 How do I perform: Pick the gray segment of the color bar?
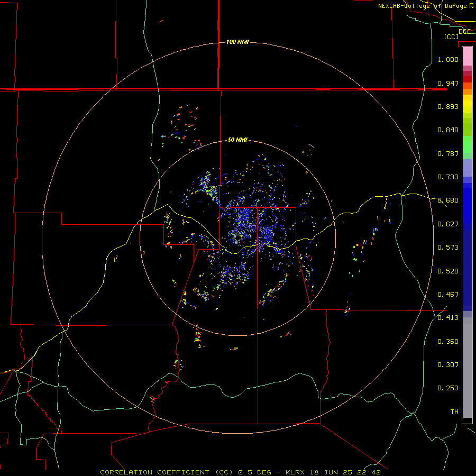pos(467,368)
